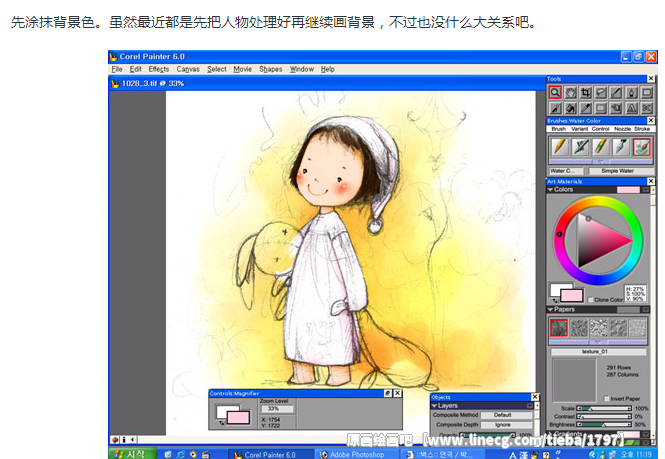665x459 pixels.
Task: Open the Water C... brush category dropdown
Action: [566, 171]
